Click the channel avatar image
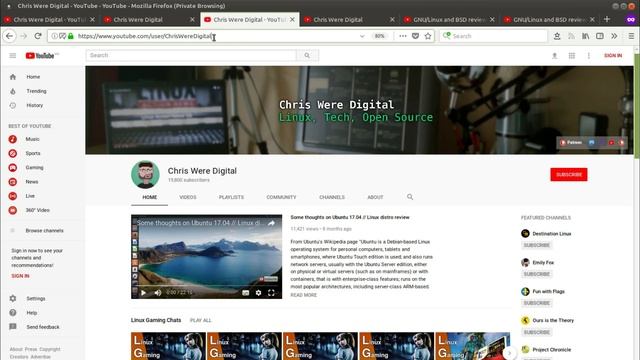Screen dimensions: 640x360 click(145, 175)
